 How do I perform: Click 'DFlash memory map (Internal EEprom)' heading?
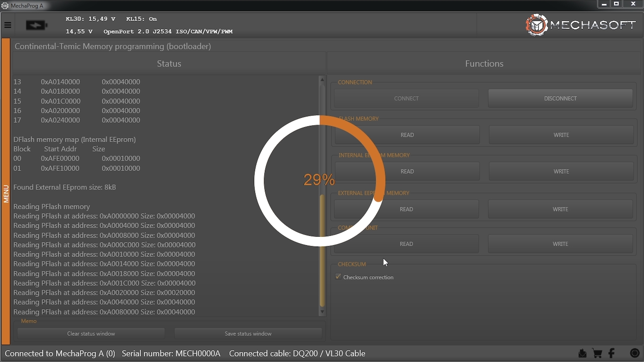click(x=74, y=139)
